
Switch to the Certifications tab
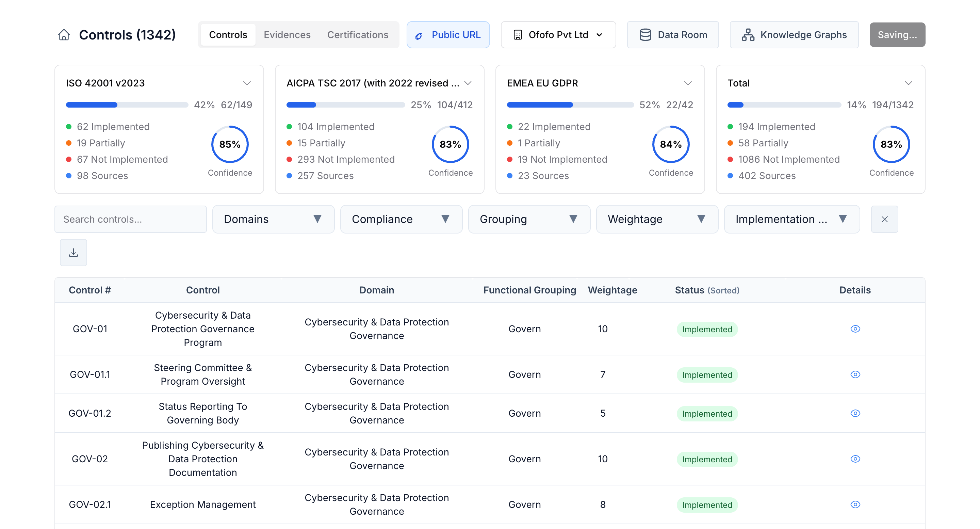(x=358, y=35)
